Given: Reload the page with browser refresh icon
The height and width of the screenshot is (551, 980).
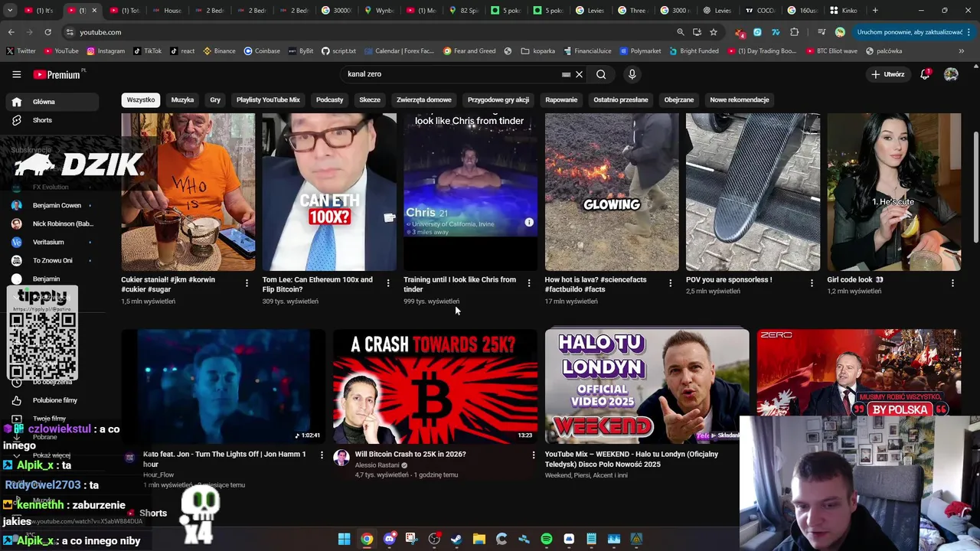Looking at the screenshot, I should pos(47,32).
